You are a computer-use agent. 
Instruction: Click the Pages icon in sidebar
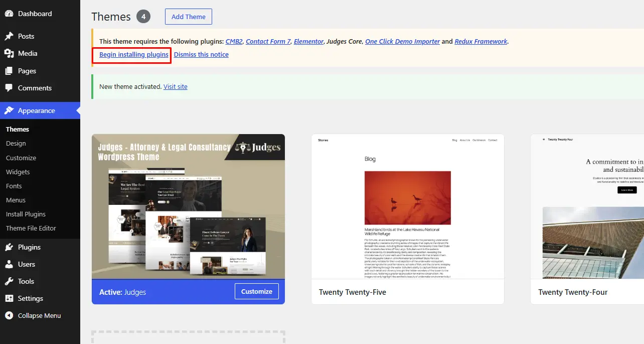pyautogui.click(x=9, y=71)
